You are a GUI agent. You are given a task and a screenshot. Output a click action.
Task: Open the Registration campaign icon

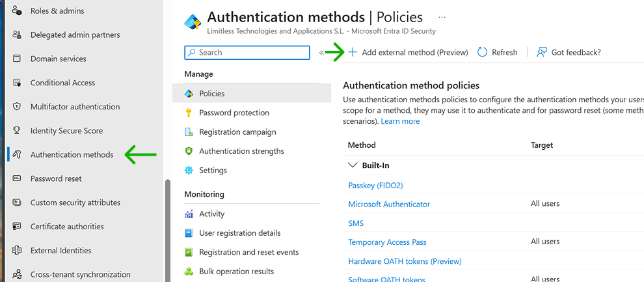click(189, 132)
